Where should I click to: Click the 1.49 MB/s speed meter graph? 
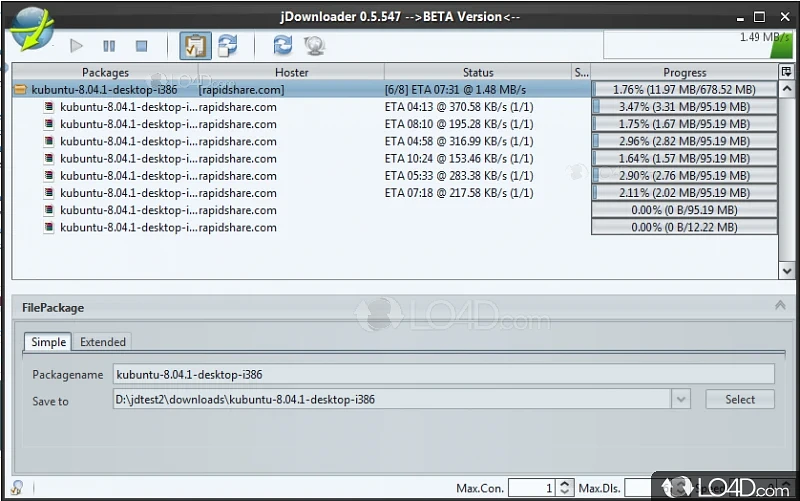click(x=697, y=45)
